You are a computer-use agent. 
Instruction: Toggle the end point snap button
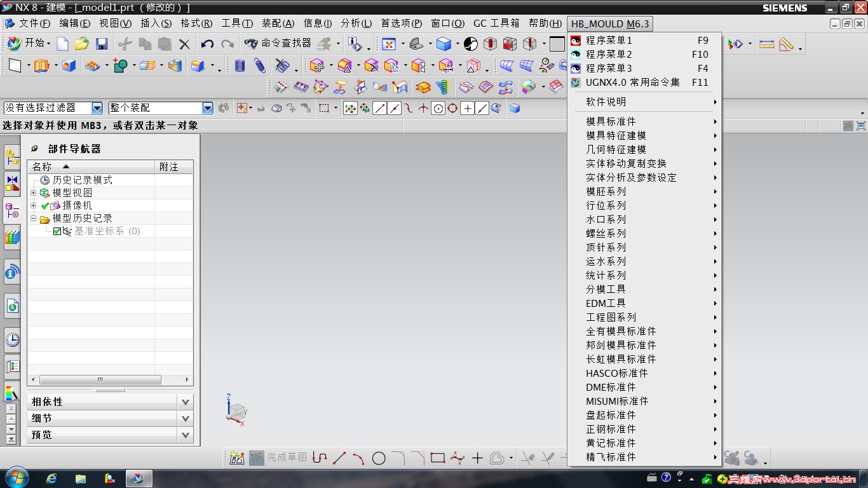[379, 109]
